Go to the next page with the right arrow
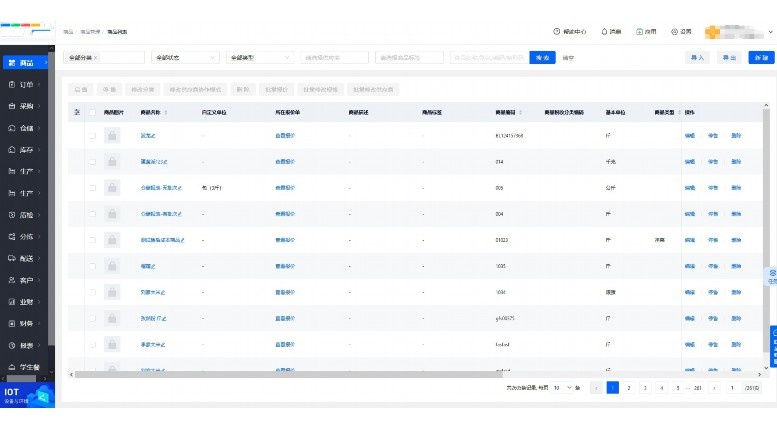777x428 pixels. [714, 388]
